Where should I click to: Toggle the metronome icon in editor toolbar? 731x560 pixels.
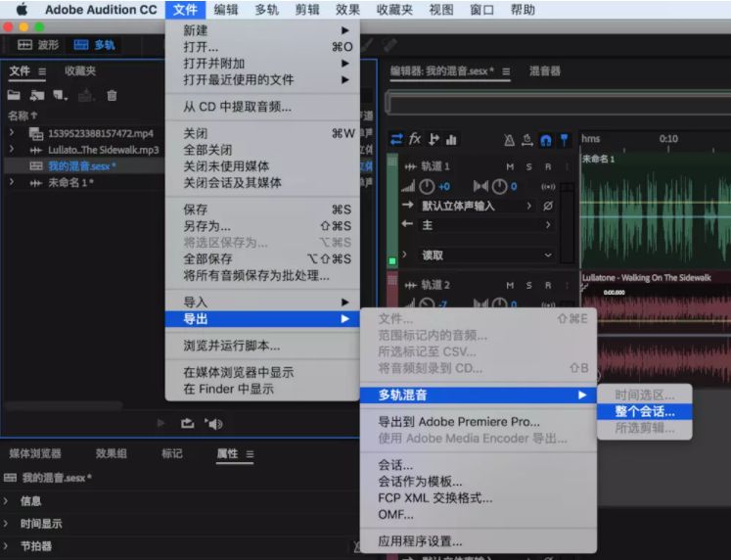pyautogui.click(x=509, y=140)
